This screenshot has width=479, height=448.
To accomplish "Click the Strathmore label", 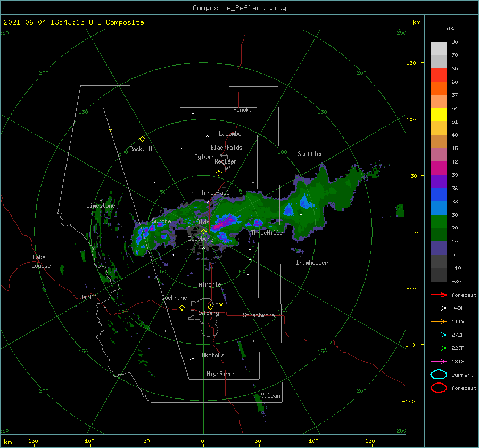I will (x=259, y=315).
